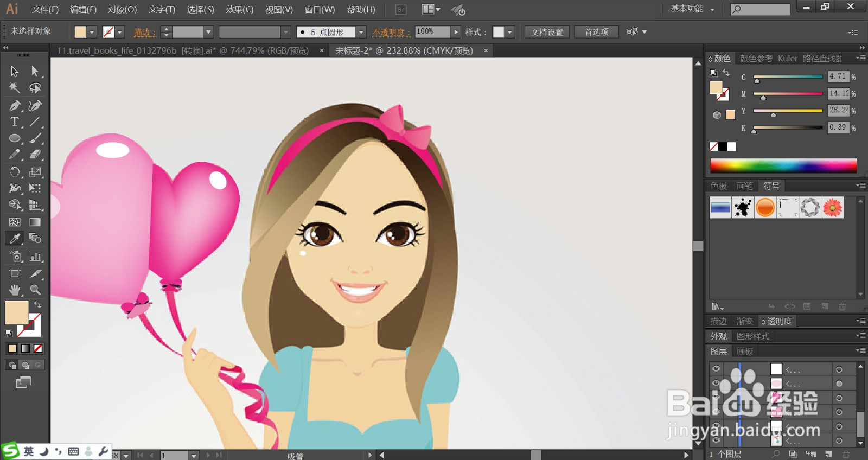Open the graphic style (样式) dropdown
The image size is (868, 460).
tap(510, 32)
